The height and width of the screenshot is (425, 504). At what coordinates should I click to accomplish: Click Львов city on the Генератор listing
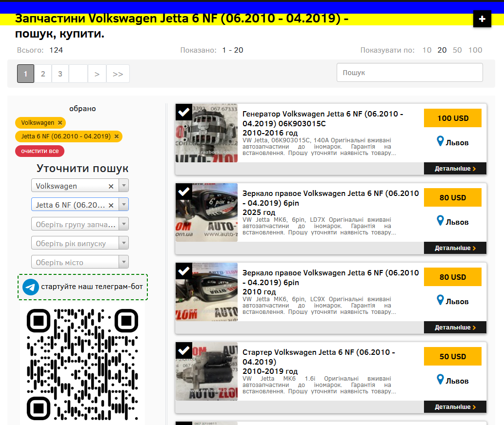457,143
